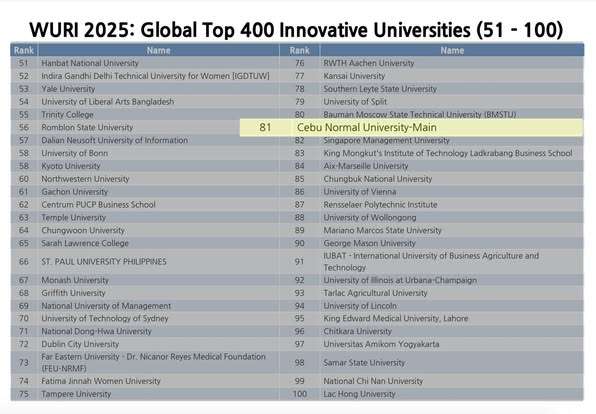Click rank number '76'
The height and width of the screenshot is (414, 596).
pos(300,63)
